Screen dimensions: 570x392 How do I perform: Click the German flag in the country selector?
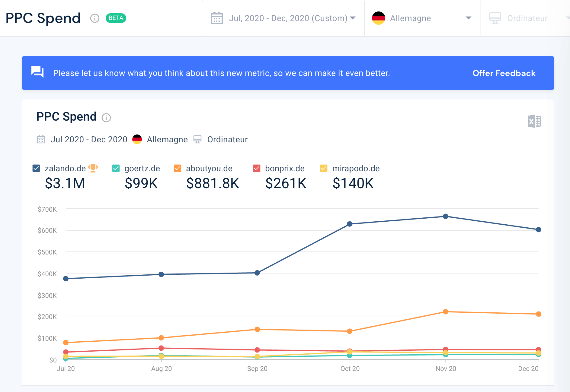click(x=378, y=18)
